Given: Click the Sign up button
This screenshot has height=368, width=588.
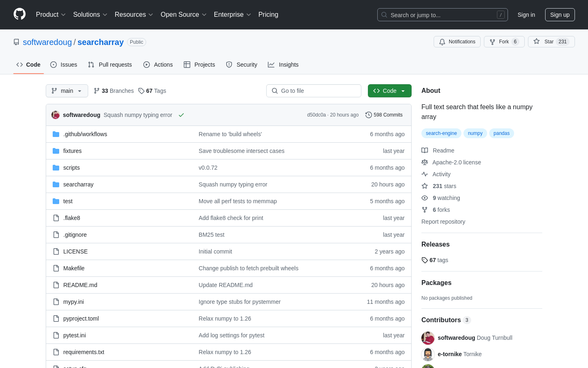Looking at the screenshot, I should [x=560, y=15].
